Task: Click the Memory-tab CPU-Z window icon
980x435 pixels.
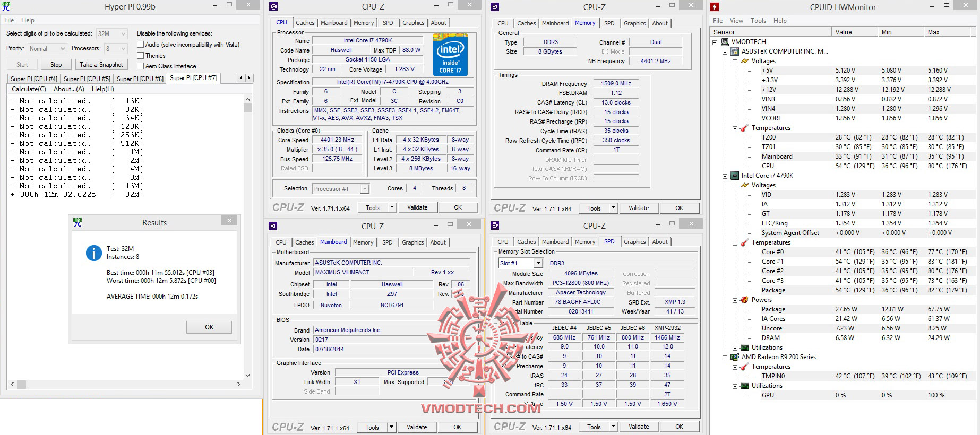Action: pyautogui.click(x=495, y=7)
